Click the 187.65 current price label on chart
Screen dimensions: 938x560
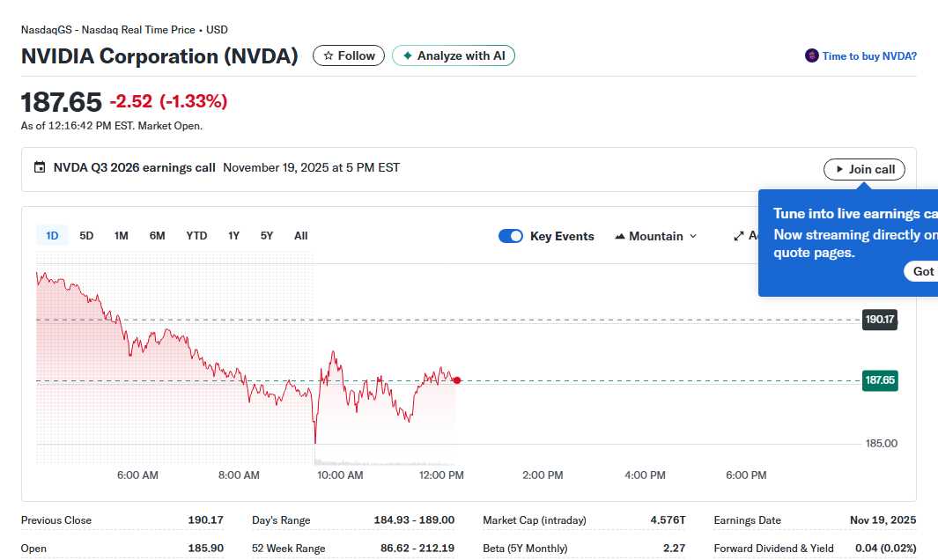(880, 380)
